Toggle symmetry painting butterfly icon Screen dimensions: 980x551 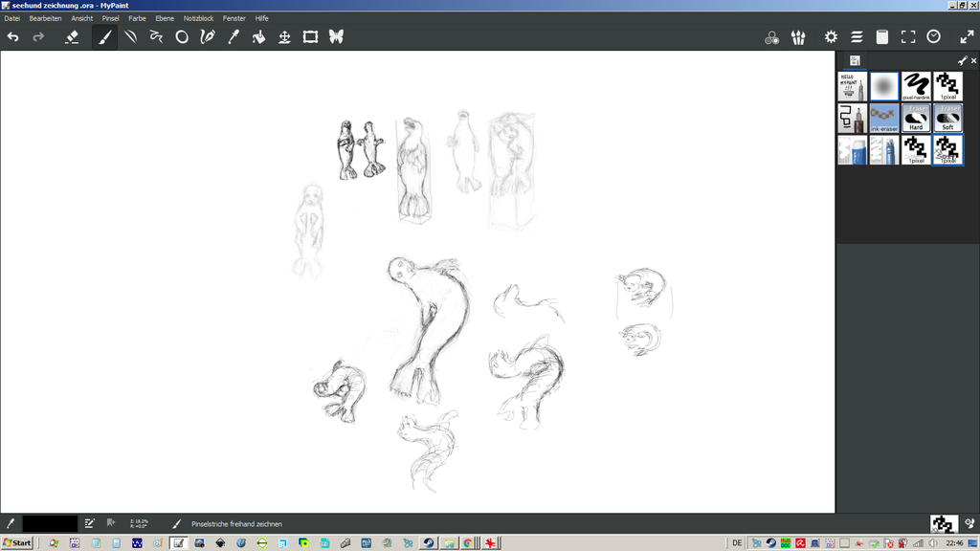336,37
